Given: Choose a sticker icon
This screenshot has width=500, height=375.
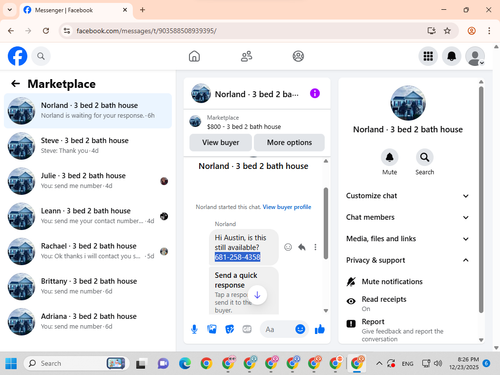Looking at the screenshot, I should point(230,329).
